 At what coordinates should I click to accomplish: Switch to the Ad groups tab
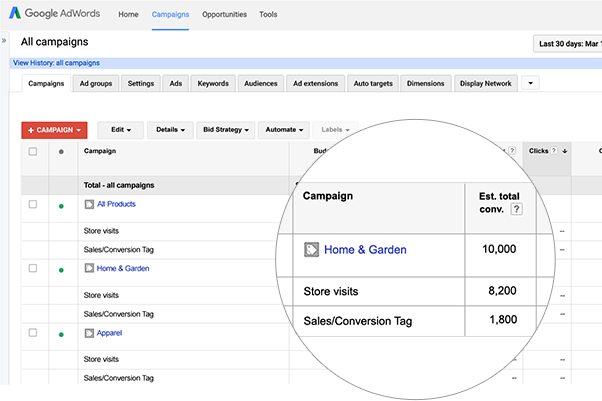tap(96, 83)
